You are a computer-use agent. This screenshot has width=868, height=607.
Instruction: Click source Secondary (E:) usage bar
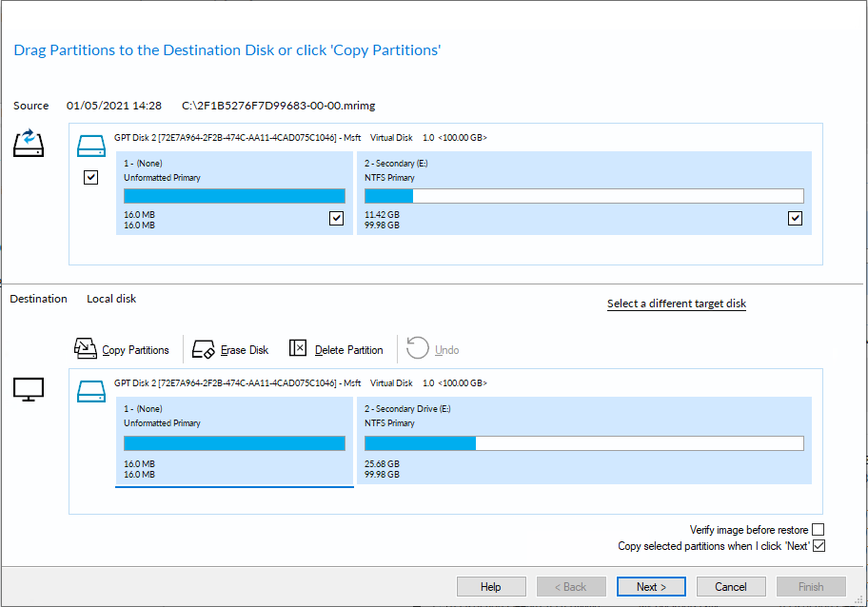(x=583, y=196)
